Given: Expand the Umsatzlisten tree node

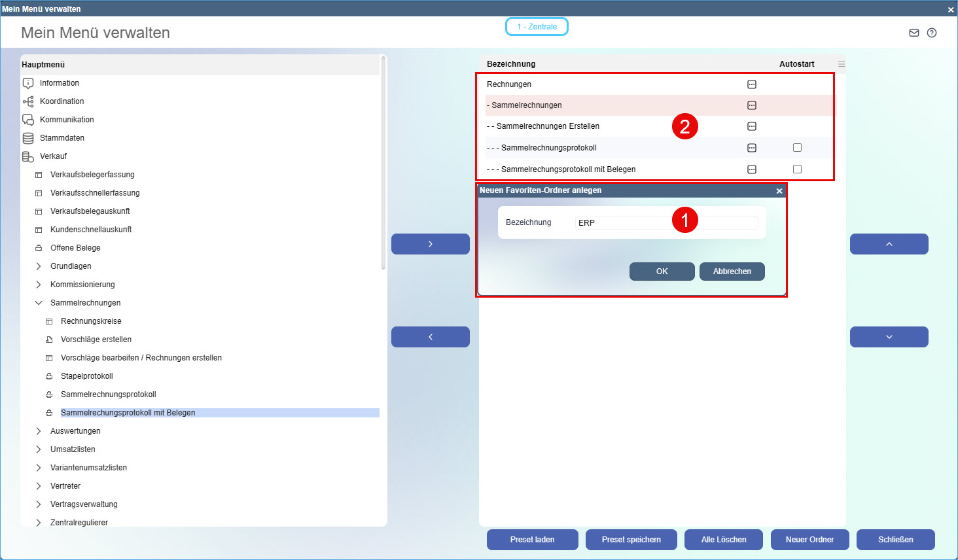Looking at the screenshot, I should 39,449.
